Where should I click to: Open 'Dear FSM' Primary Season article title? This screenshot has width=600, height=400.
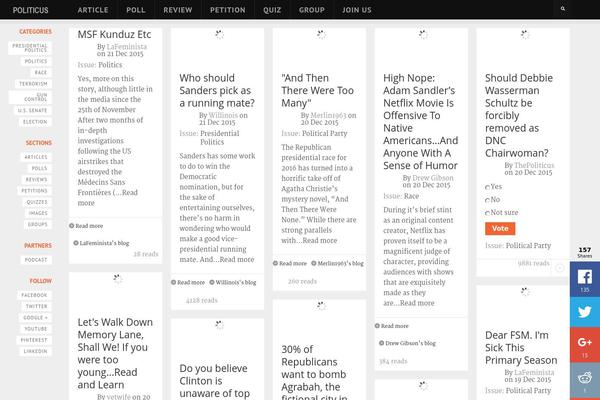[x=521, y=348]
